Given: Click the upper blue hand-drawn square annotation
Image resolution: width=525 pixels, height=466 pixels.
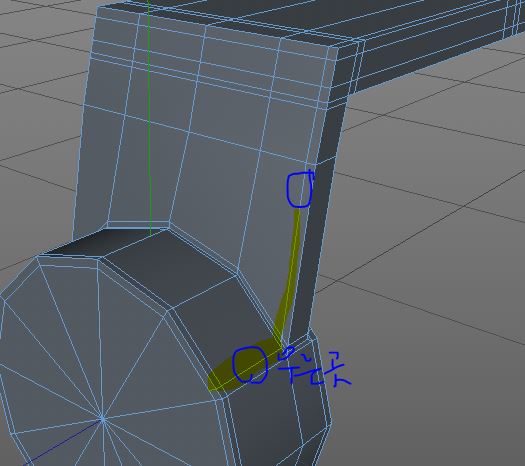Looking at the screenshot, I should (300, 189).
